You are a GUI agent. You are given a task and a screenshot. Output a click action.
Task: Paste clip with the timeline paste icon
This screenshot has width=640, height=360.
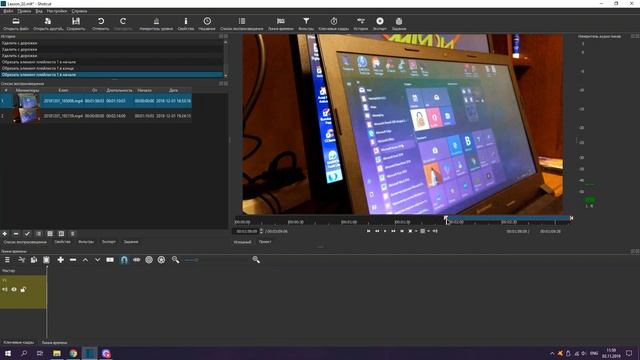pyautogui.click(x=47, y=260)
